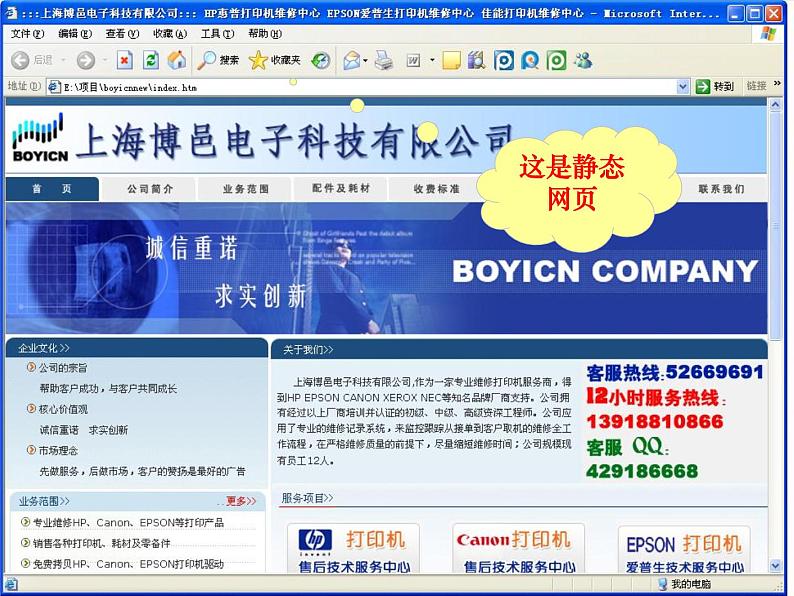Click the Messenger people icon in toolbar
794x596 pixels.
tap(582, 61)
